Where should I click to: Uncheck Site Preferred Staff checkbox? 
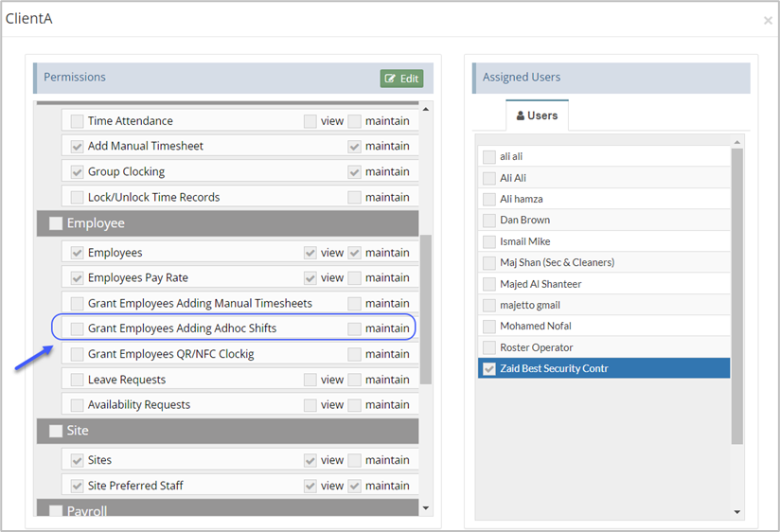[77, 486]
